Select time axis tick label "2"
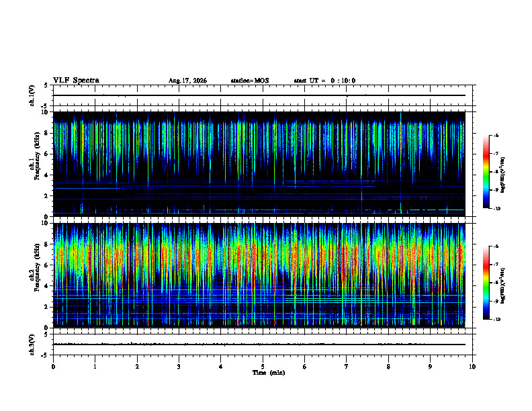The image size is (532, 411). [137, 367]
